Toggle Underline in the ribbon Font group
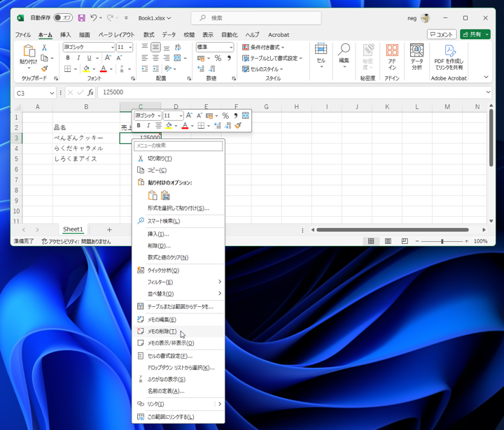Image resolution: width=504 pixels, height=430 pixels. point(89,58)
